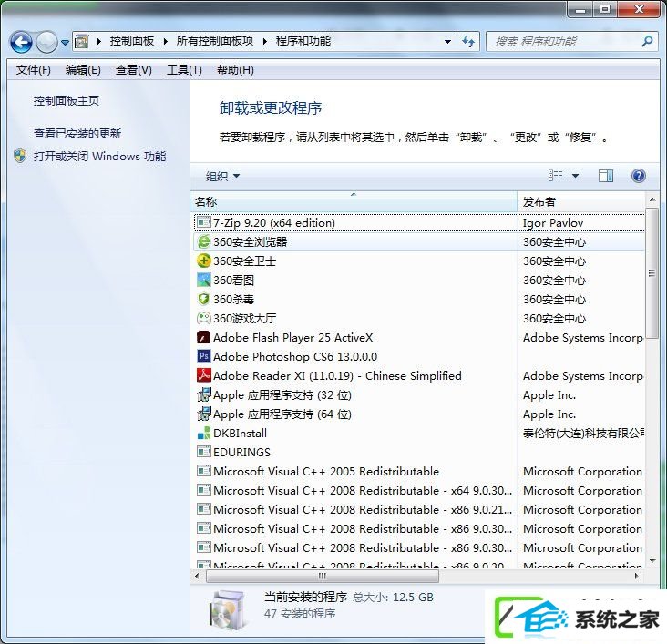
Task: Click the 程序和功能 breadcrumb
Action: tap(303, 41)
